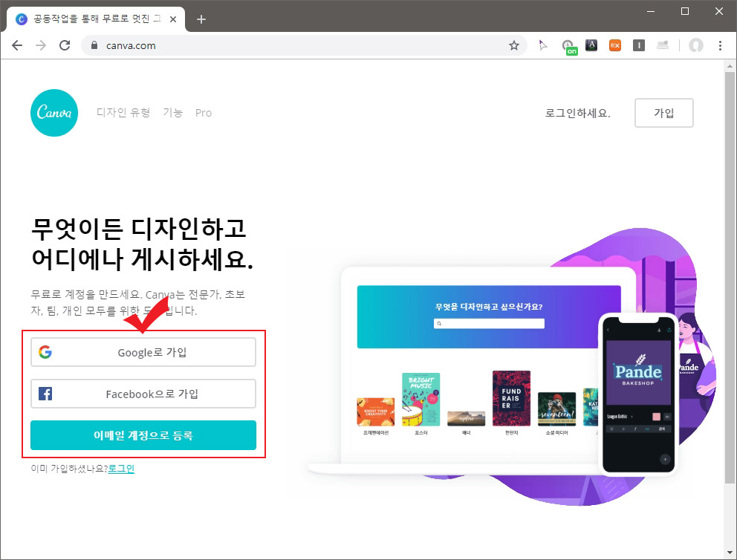This screenshot has width=737, height=560.
Task: Open the extension showing the 'on' badge
Action: click(569, 47)
